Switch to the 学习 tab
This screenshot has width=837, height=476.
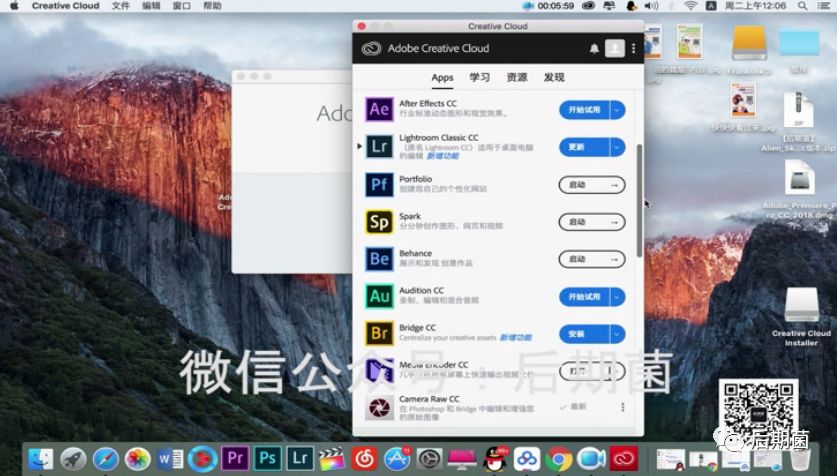pos(479,77)
